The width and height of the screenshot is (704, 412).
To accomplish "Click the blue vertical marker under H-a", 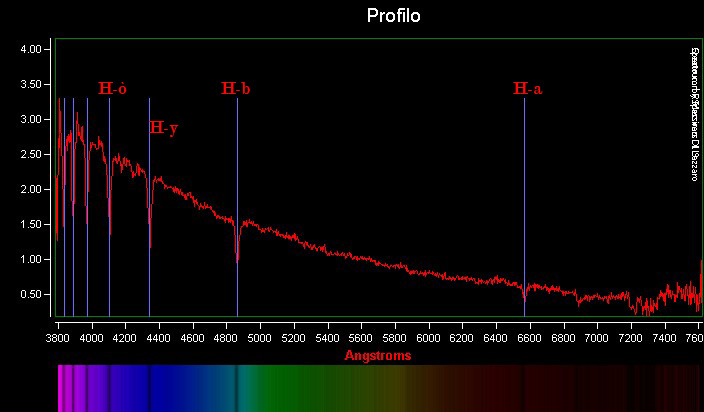I will click(524, 200).
